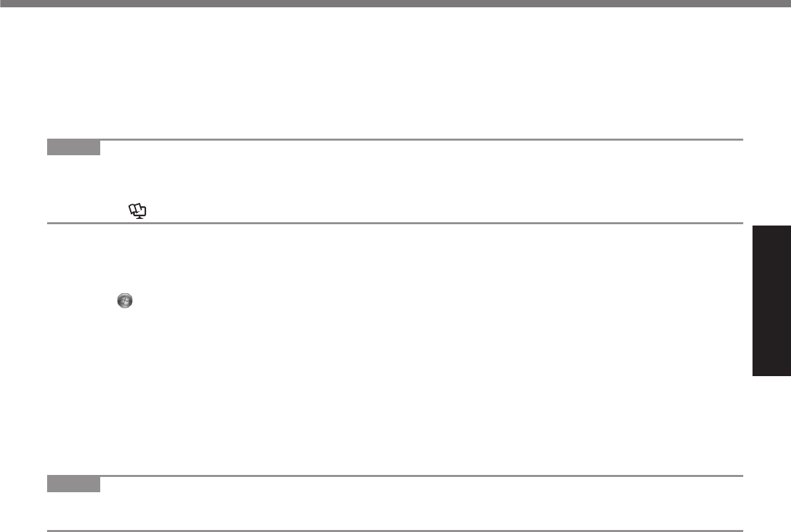Click left end of the top header bar
The height and width of the screenshot is (532, 791).
click(8, 3)
